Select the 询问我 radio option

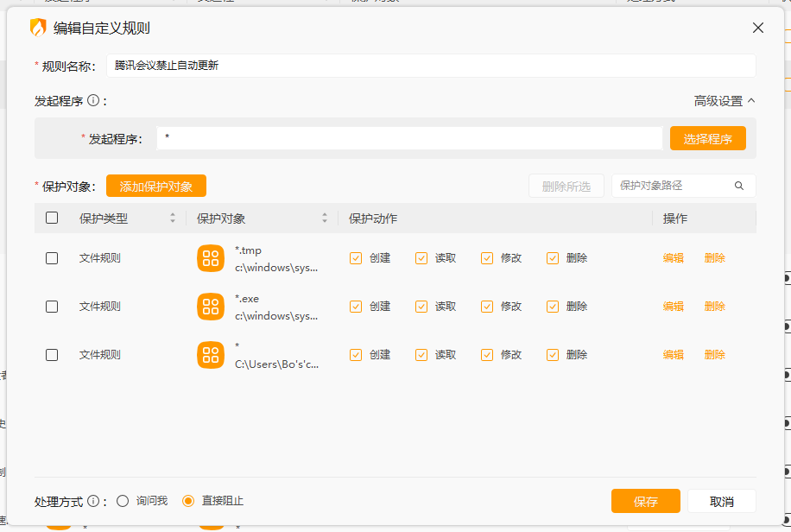[x=123, y=501]
